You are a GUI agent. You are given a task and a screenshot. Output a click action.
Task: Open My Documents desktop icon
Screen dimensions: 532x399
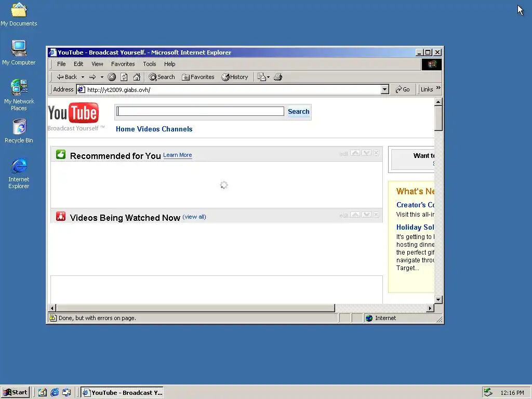[19, 14]
